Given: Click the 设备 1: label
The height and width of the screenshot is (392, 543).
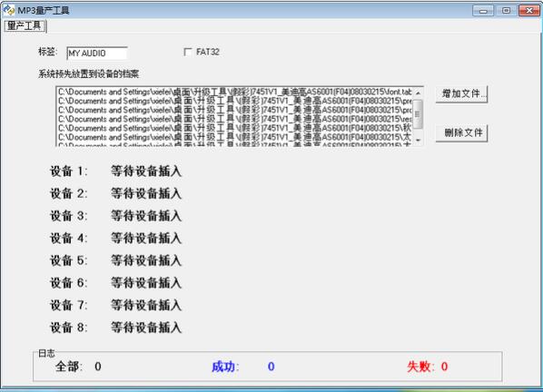Looking at the screenshot, I should click(x=69, y=171).
